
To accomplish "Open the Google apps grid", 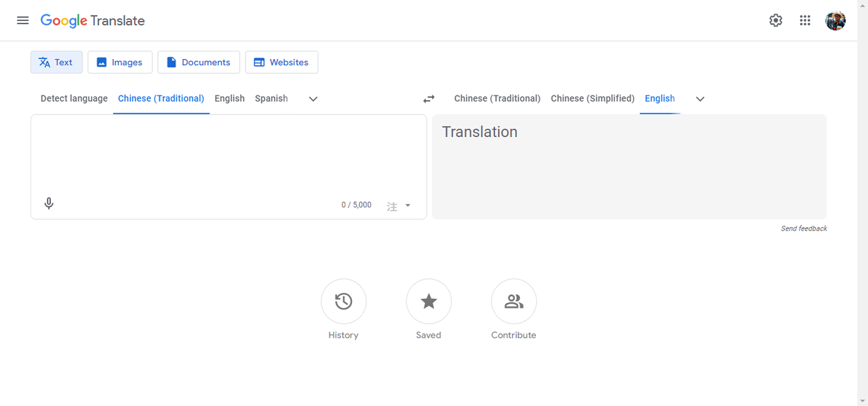I will coord(805,20).
